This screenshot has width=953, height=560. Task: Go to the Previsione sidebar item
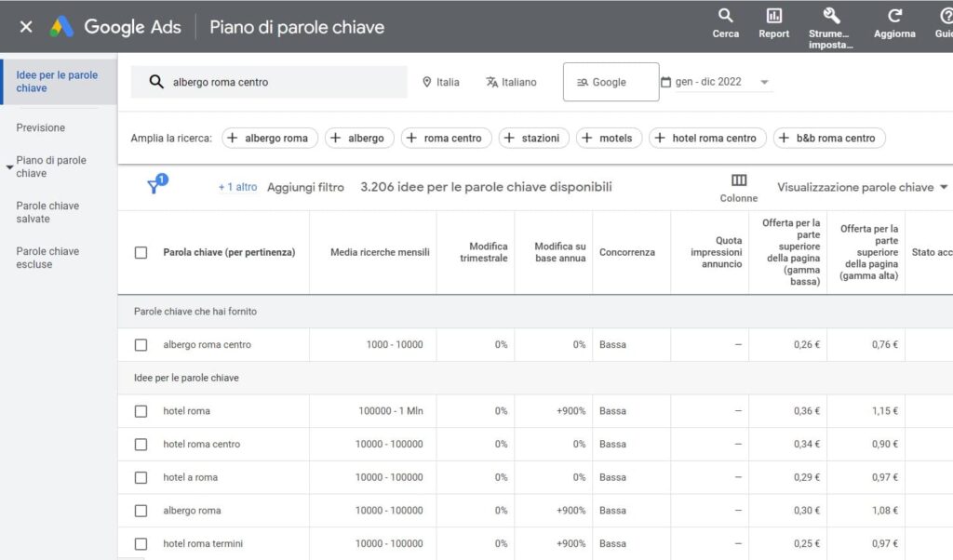[41, 127]
